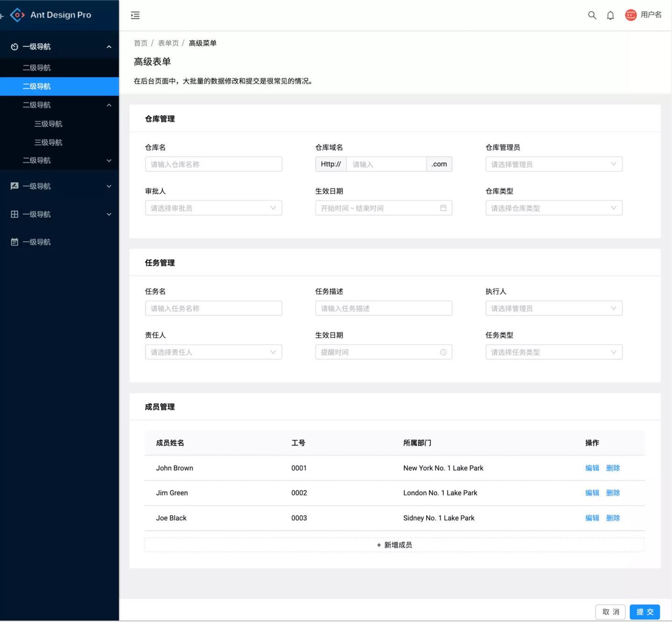The width and height of the screenshot is (672, 622).
Task: Click the 用户名 avatar icon
Action: tap(630, 15)
